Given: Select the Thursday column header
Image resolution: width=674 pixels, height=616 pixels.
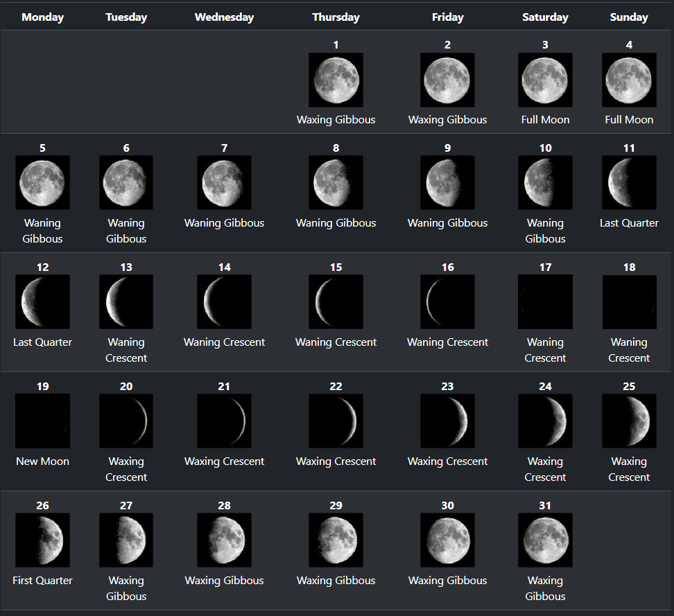Looking at the screenshot, I should [336, 17].
